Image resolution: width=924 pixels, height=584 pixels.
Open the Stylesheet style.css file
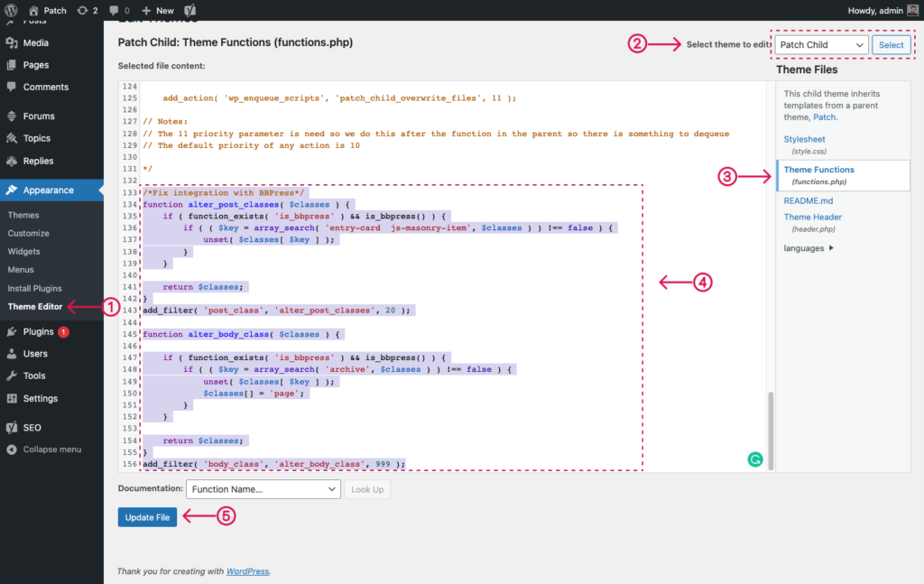pos(805,141)
